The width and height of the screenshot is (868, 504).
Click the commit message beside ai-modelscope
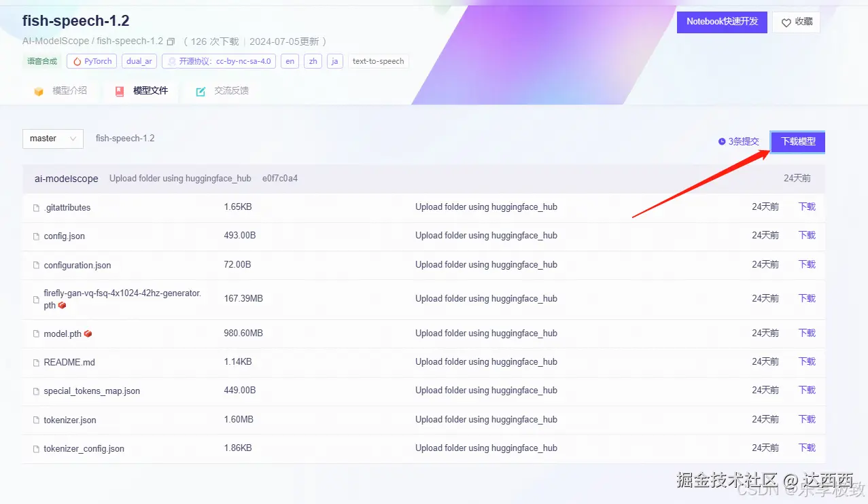click(x=180, y=179)
